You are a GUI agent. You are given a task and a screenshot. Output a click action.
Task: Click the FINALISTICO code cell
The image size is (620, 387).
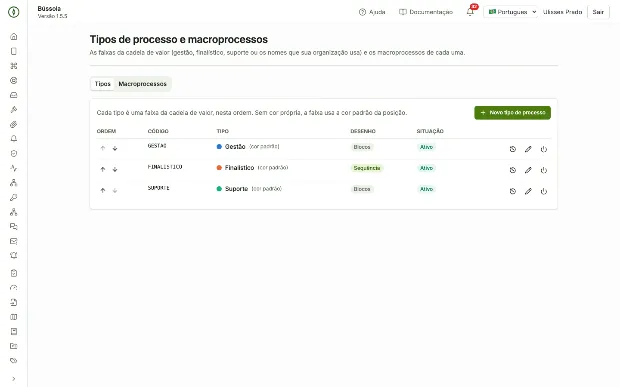click(165, 167)
